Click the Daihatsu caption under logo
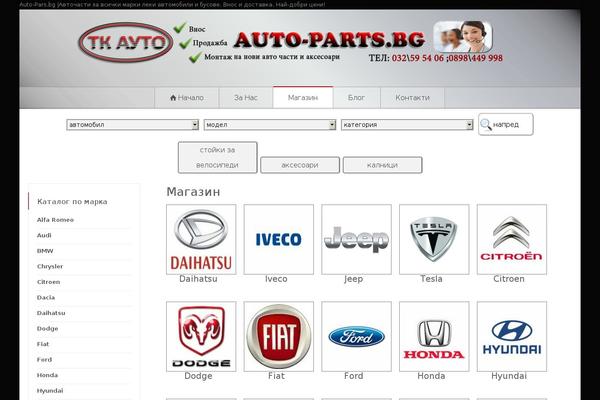 (198, 279)
